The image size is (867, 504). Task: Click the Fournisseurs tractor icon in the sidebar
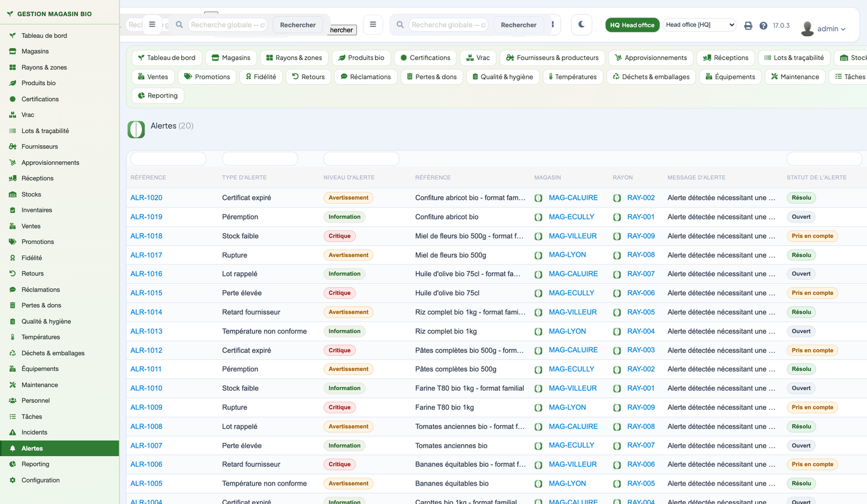(13, 146)
